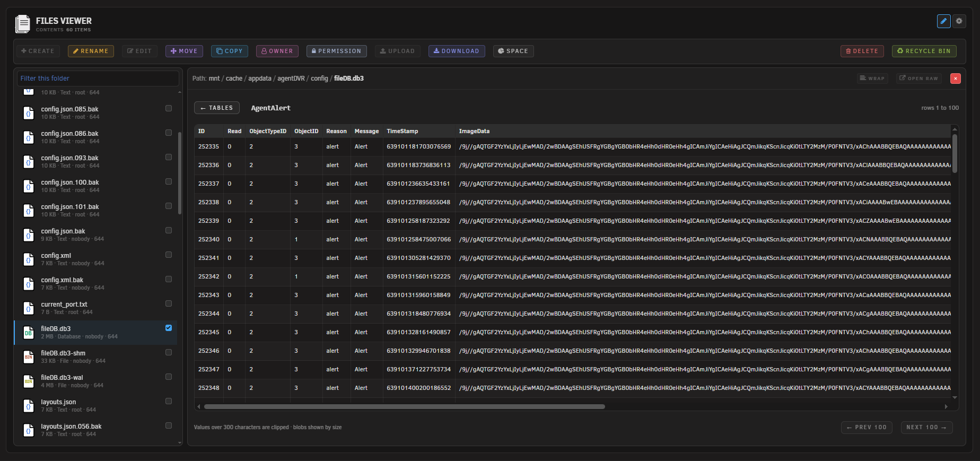Screen dimensions: 980x461
Task: Check the box for config.json.100.bak
Action: coord(169,181)
